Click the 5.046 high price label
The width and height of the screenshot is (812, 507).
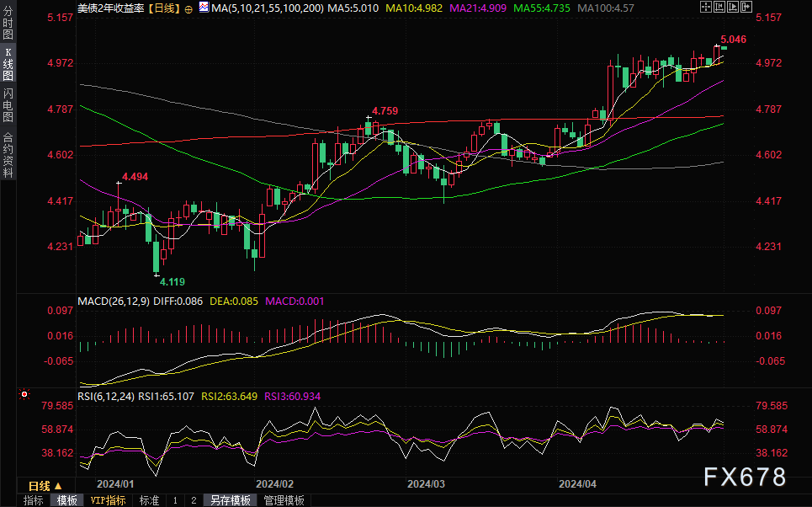coord(733,40)
